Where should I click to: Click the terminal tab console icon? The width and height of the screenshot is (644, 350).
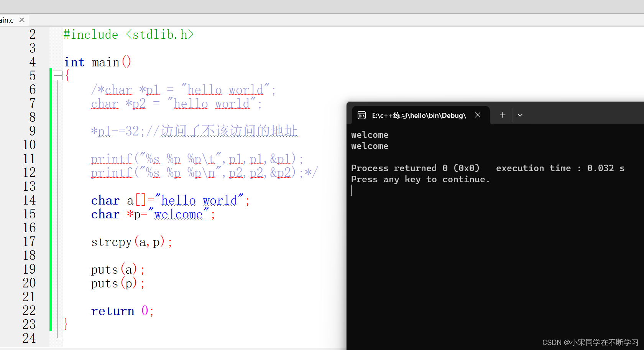click(361, 115)
